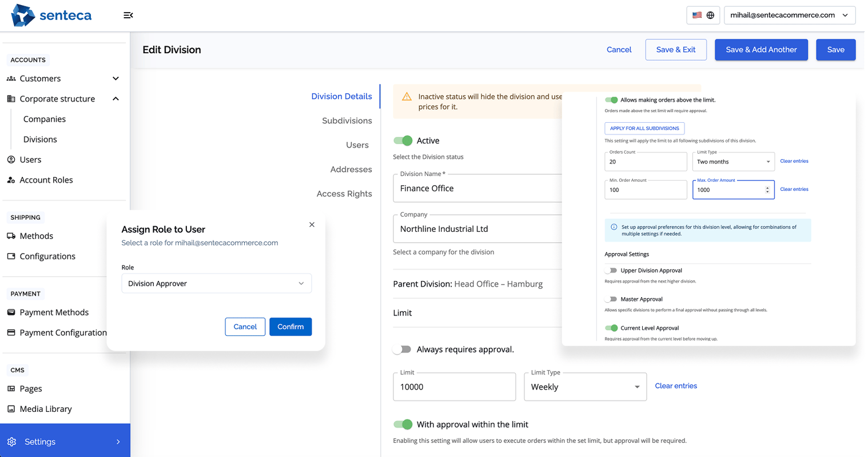Click the globe language icon
Screen dimensions: 868x457
710,15
